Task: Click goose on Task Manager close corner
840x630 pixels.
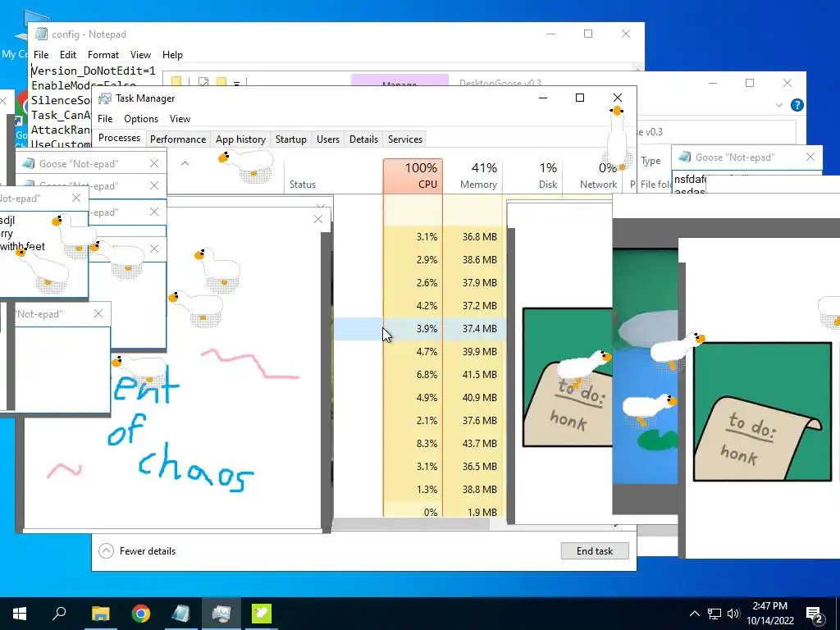Action: [617, 137]
